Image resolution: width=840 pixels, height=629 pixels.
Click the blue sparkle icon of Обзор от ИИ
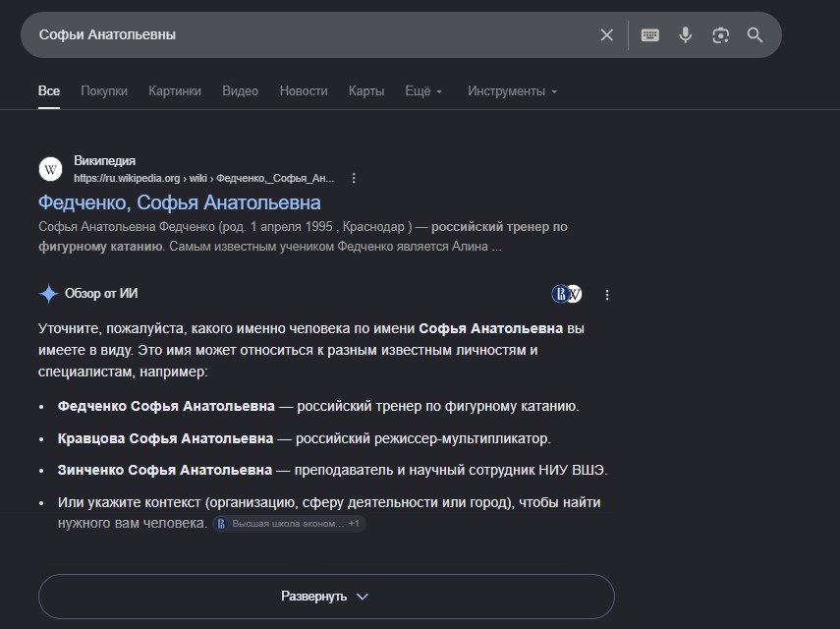tap(49, 294)
